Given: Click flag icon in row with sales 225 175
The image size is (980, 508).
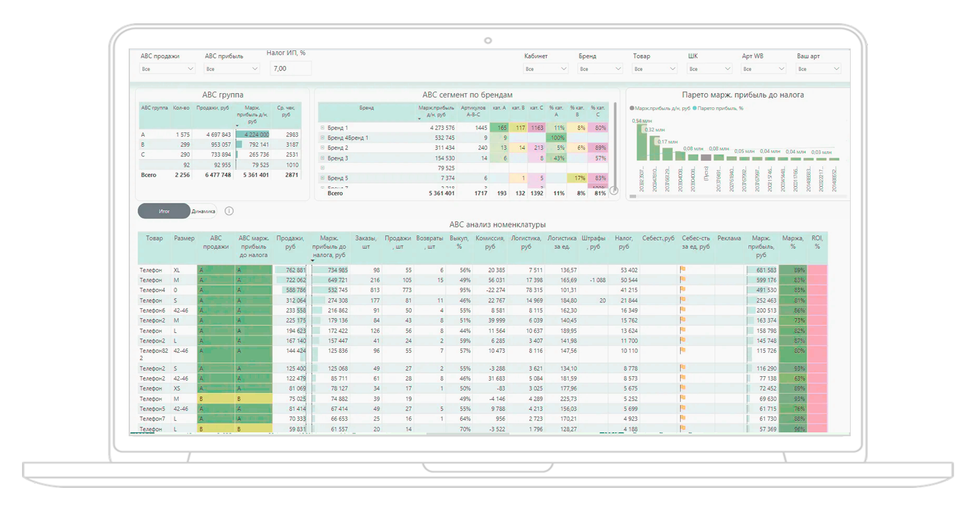Looking at the screenshot, I should coord(683,321).
